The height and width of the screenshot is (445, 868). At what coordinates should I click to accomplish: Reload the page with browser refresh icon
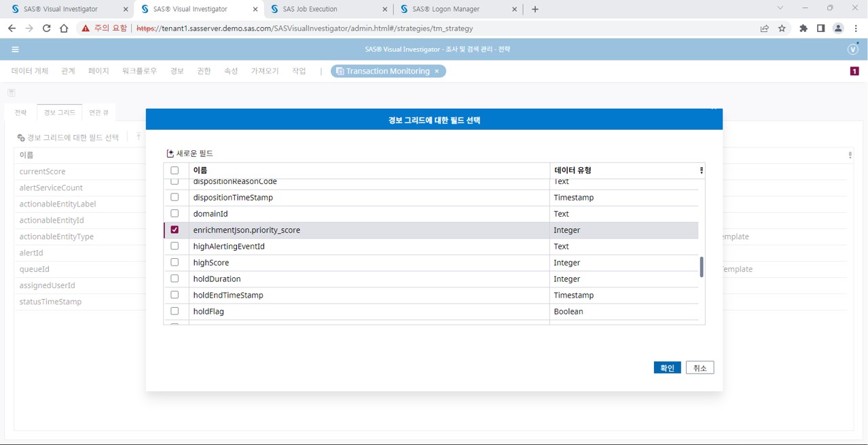46,29
